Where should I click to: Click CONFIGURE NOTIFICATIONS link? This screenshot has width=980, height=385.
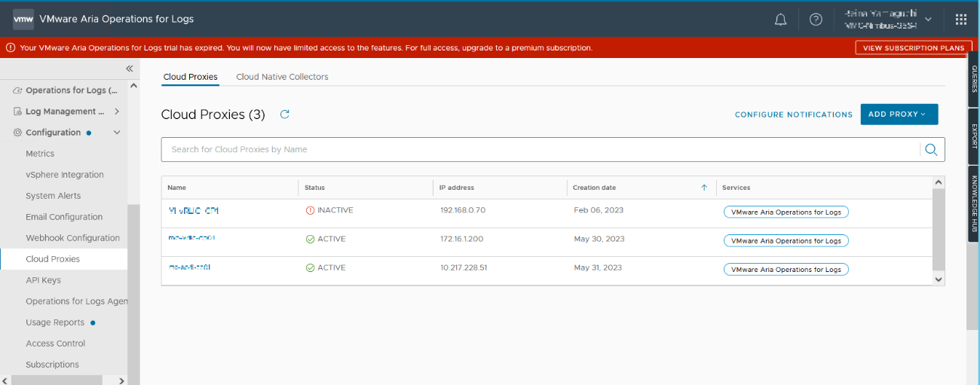click(794, 115)
